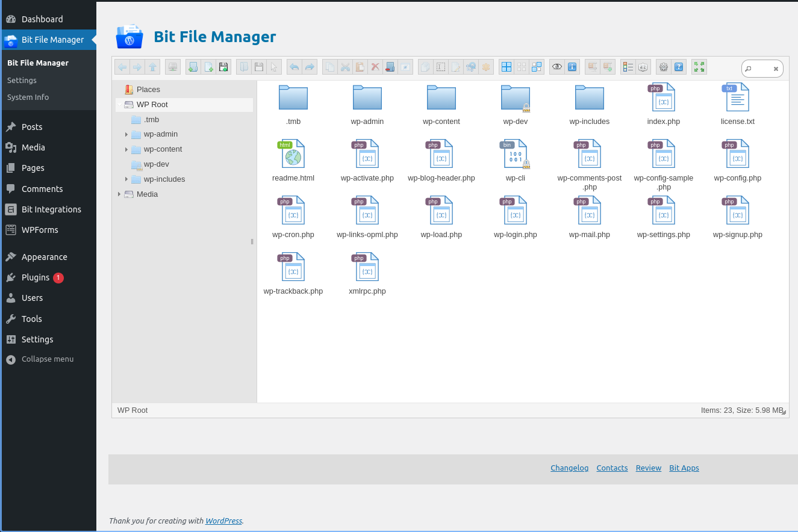Open the Help question mark icon

coord(679,67)
